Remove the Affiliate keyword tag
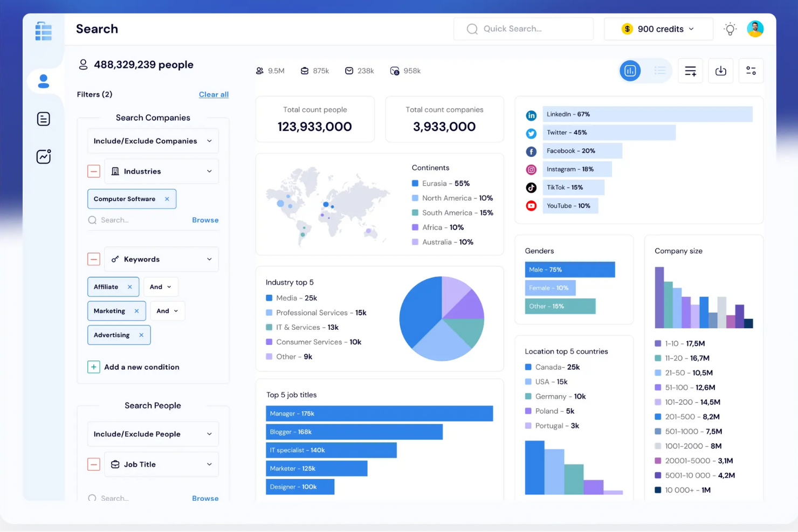Image resolution: width=798 pixels, height=532 pixels. click(x=130, y=287)
